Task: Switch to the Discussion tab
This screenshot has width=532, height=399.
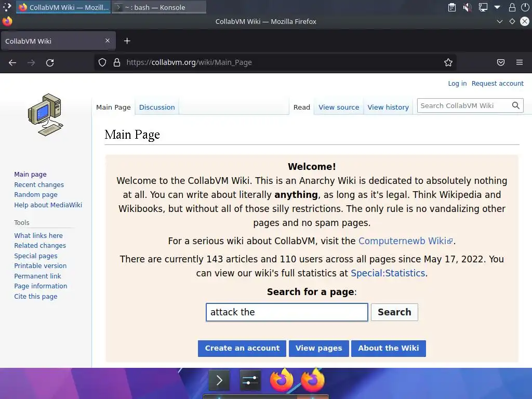Action: pos(157,107)
